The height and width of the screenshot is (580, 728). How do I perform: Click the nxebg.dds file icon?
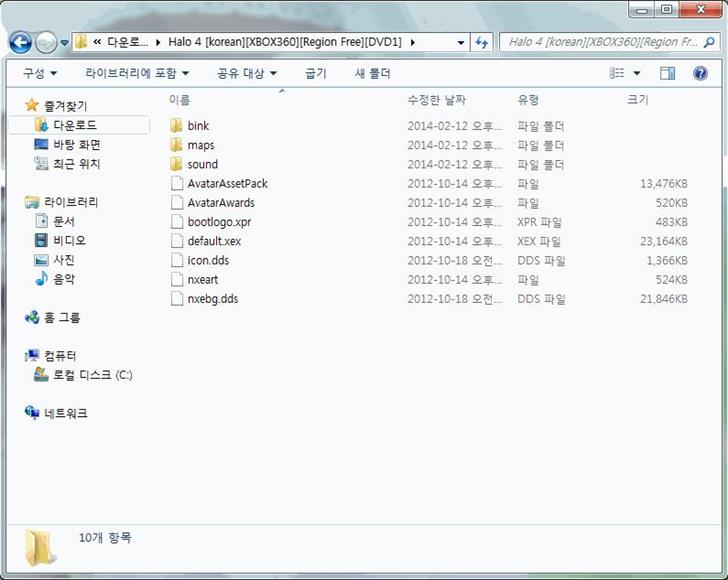coord(177,299)
